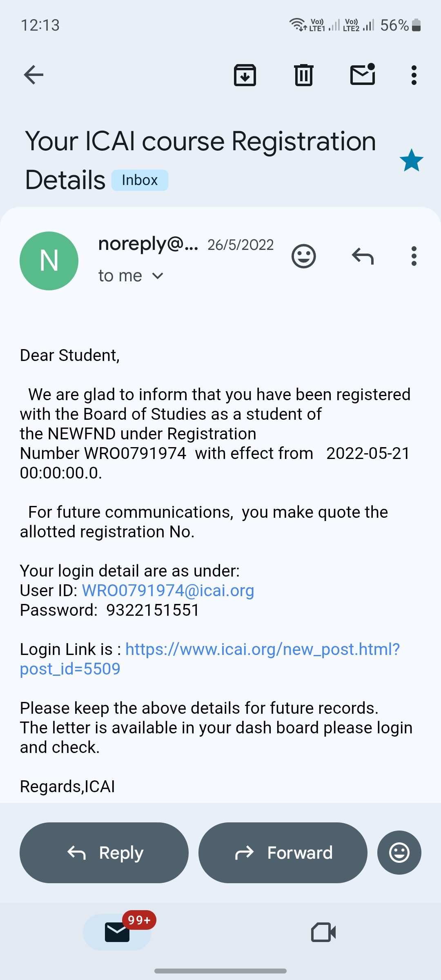Open sender avatar "N" profile
Viewport: 441px width, 980px height.
49,261
